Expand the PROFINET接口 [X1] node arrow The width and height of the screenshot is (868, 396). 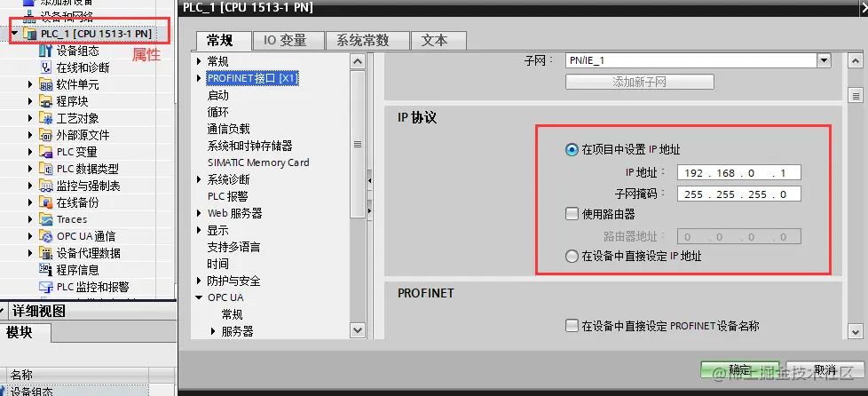(x=200, y=79)
